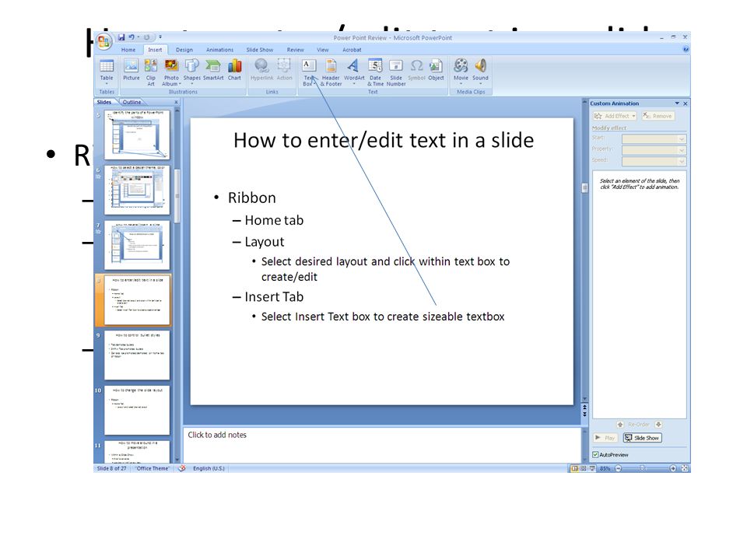The height and width of the screenshot is (560, 747).
Task: Click the Re-Order down arrow
Action: [x=658, y=425]
